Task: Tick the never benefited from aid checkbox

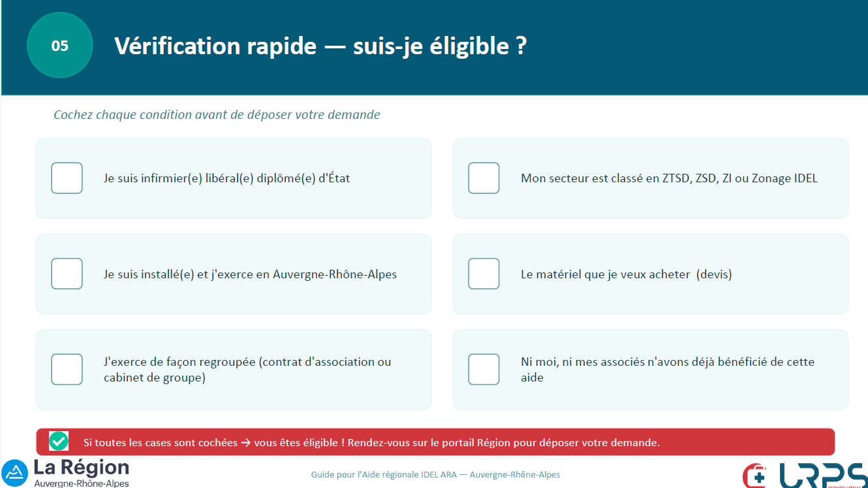Action: tap(484, 369)
